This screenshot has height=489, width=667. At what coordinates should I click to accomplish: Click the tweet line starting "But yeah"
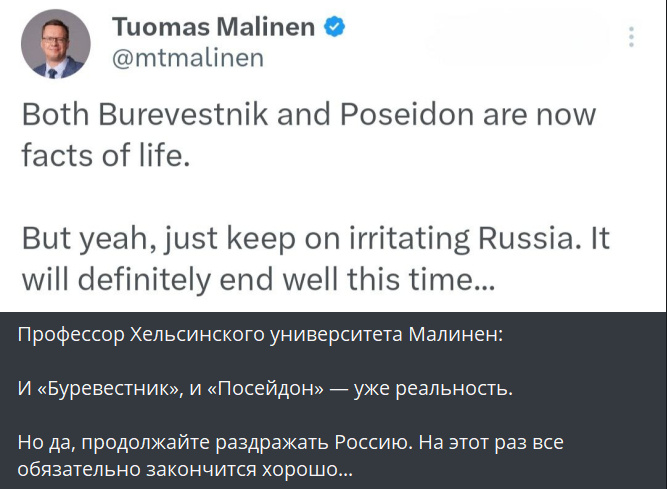(x=315, y=241)
